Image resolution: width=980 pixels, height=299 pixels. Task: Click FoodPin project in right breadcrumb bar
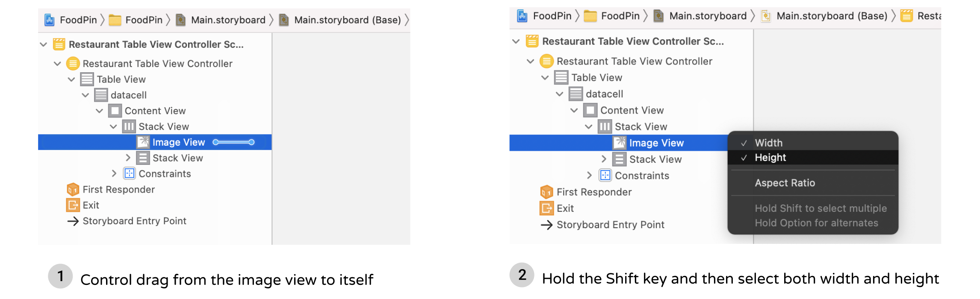[x=552, y=16]
